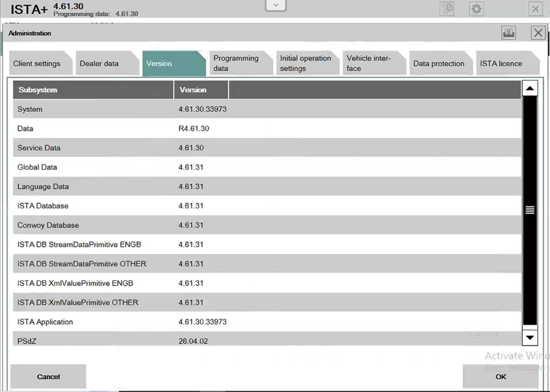Open the Dealer data tab
The width and height of the screenshot is (550, 392).
pos(107,64)
